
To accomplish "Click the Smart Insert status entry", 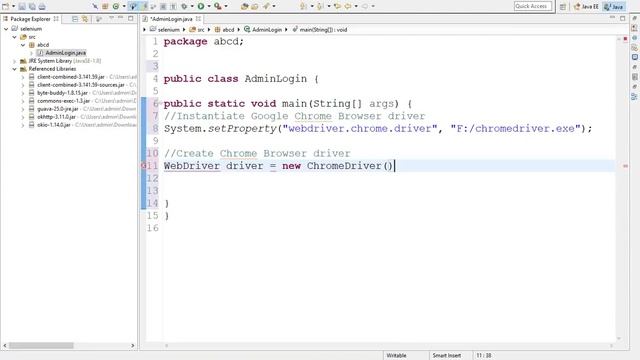I will [x=447, y=356].
